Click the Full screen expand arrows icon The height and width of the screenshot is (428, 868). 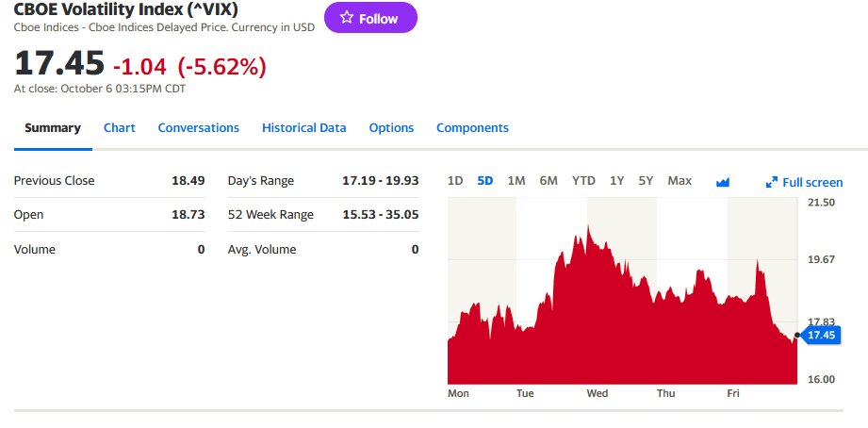tap(772, 182)
